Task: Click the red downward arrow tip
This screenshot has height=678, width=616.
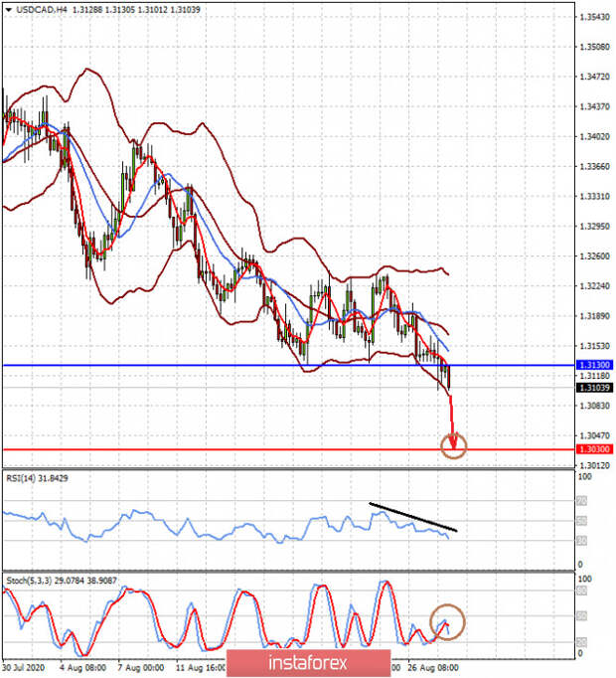Action: pos(453,444)
